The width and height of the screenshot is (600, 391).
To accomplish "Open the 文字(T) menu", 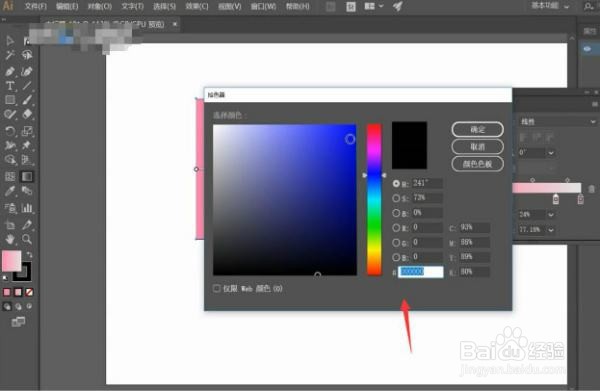I will point(132,7).
